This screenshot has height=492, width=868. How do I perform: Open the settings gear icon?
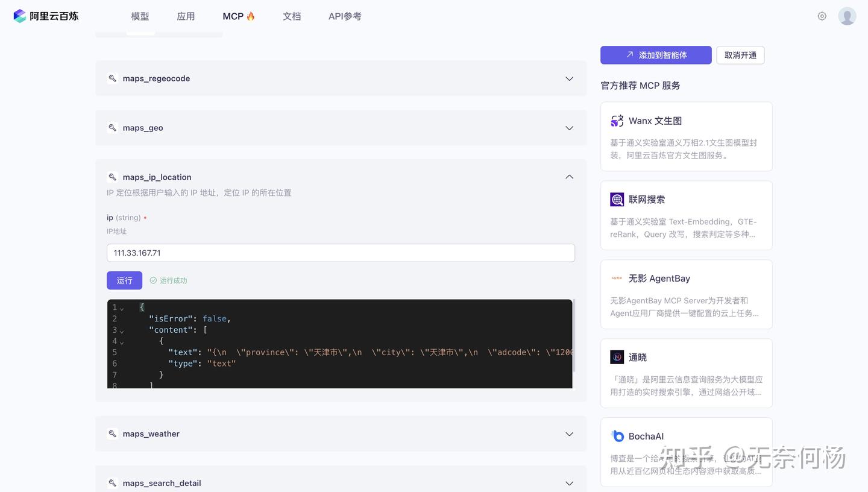click(822, 16)
